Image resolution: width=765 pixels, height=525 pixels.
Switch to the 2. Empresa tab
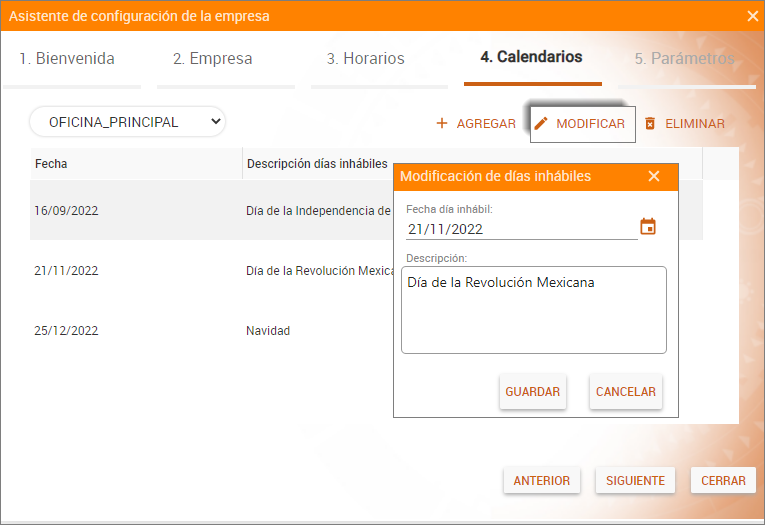point(213,59)
